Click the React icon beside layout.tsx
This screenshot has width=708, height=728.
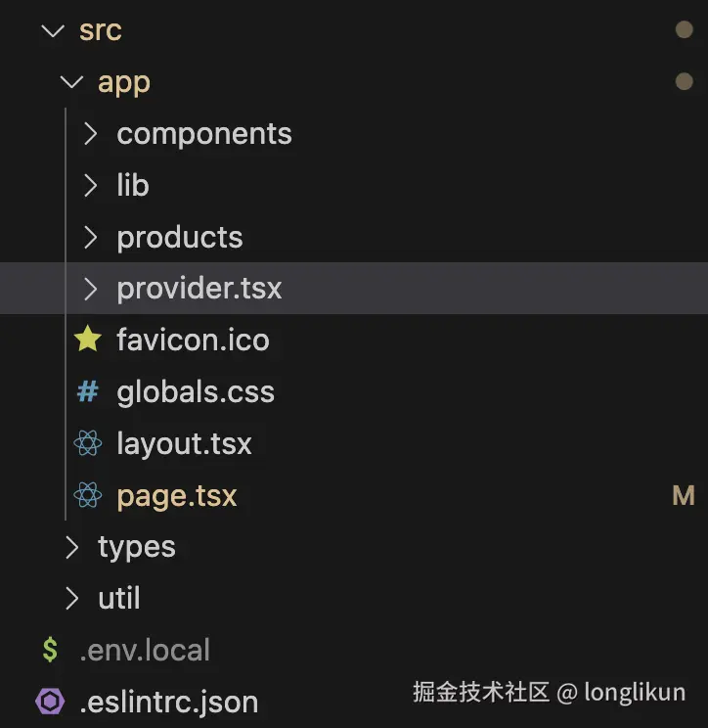point(88,444)
